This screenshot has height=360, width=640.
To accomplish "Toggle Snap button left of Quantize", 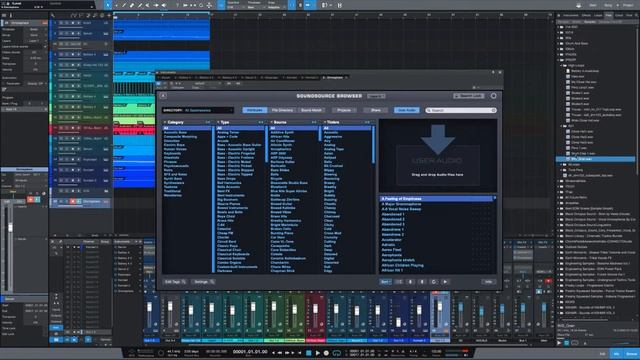I will [221, 5].
